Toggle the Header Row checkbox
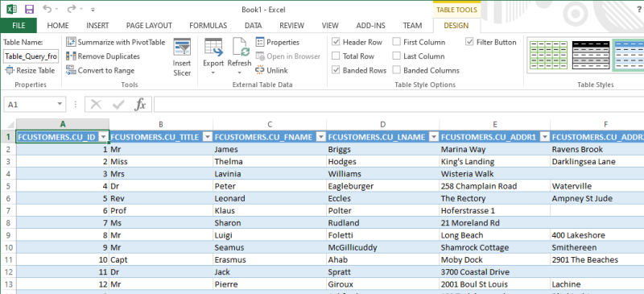 (x=336, y=42)
